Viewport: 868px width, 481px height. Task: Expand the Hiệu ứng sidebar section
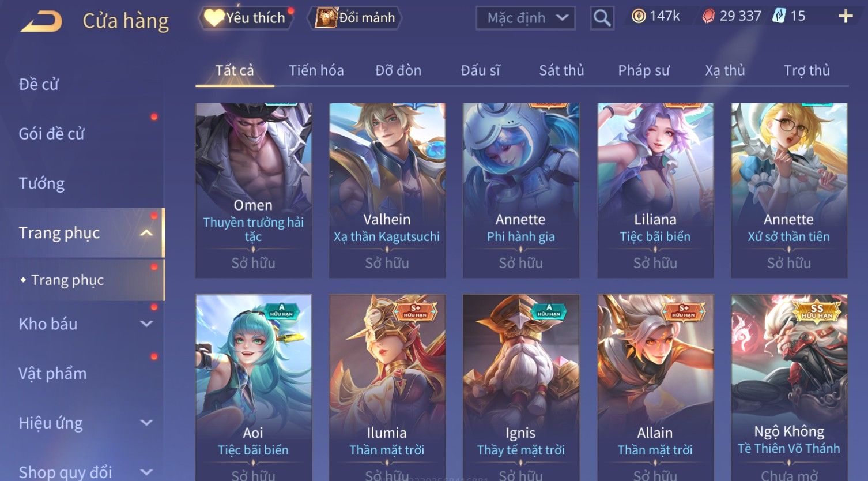tap(146, 423)
